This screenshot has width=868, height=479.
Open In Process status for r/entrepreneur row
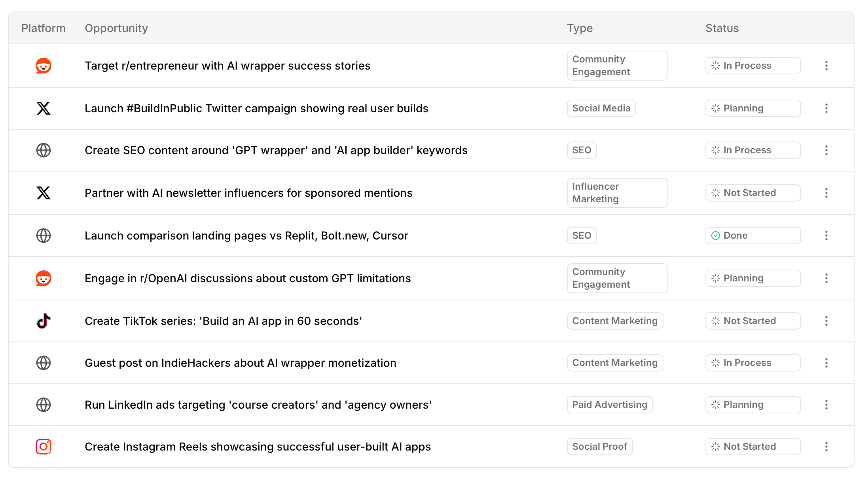(753, 66)
